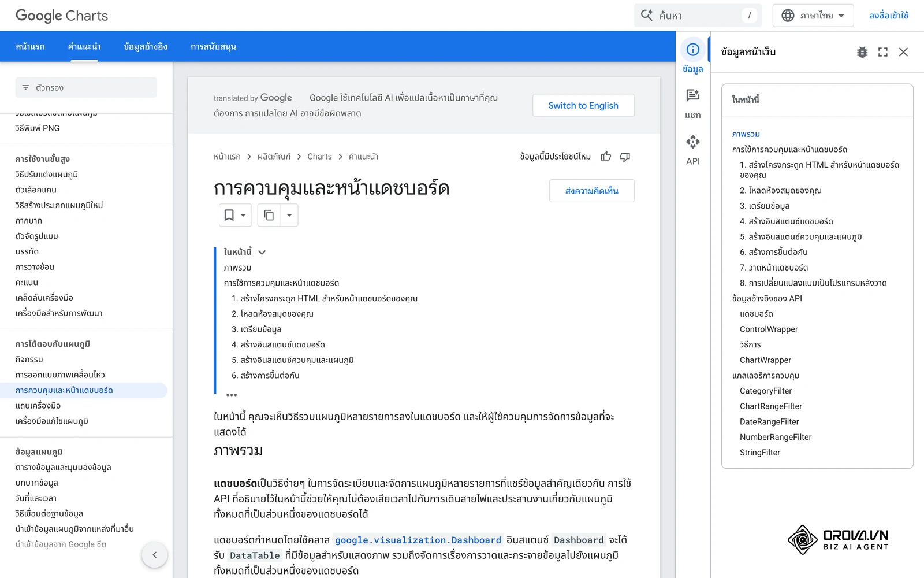The width and height of the screenshot is (924, 578).
Task: Open the bookmark dropdown arrow
Action: click(243, 215)
